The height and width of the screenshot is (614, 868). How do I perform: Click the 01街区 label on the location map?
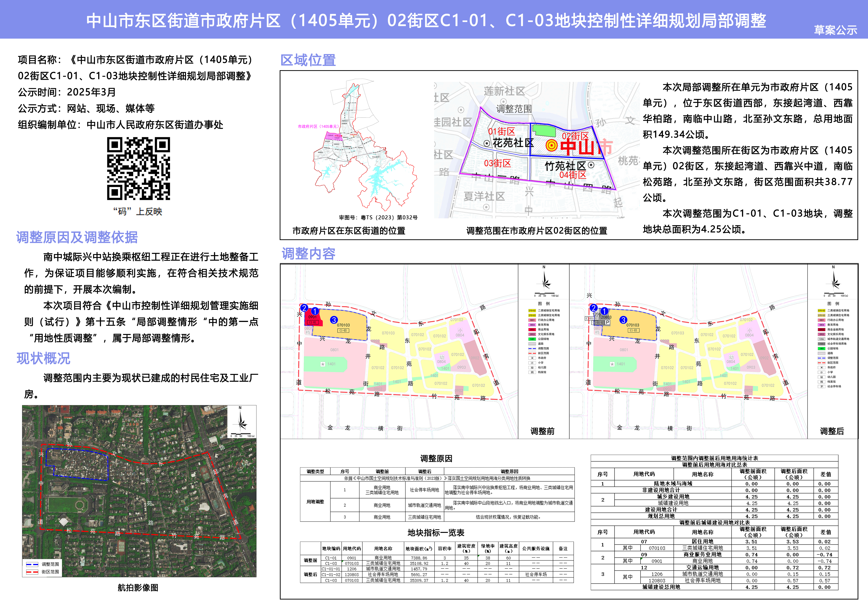pos(502,131)
